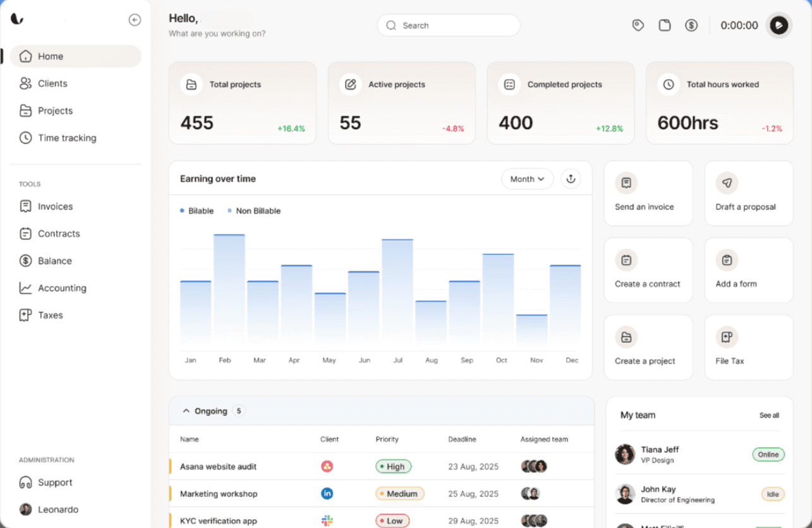Focus the Search field
The image size is (812, 528).
coord(449,25)
